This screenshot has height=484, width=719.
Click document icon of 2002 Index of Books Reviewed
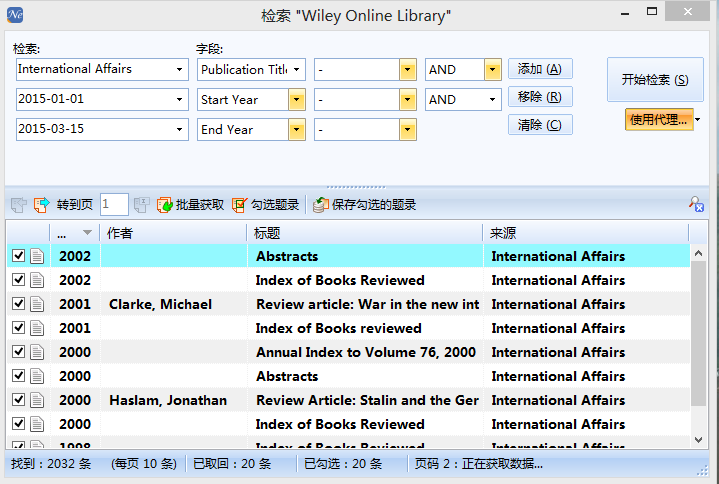(37, 280)
